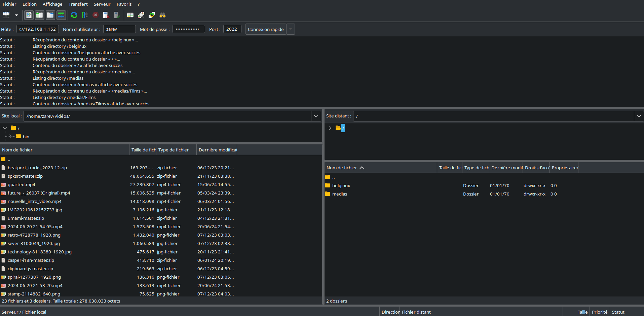Toggle processing of the transfer queue icon
Viewport: 644px width, 316px height.
[x=85, y=15]
